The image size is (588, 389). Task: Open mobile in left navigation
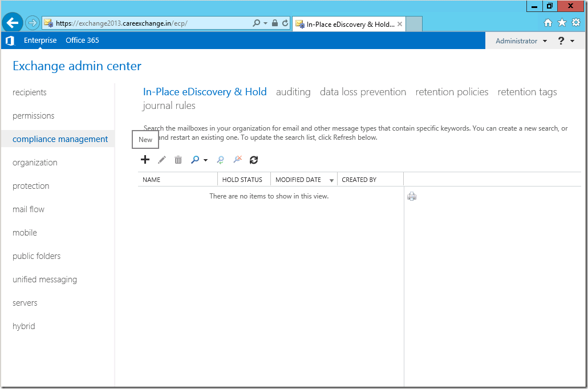[x=25, y=233]
